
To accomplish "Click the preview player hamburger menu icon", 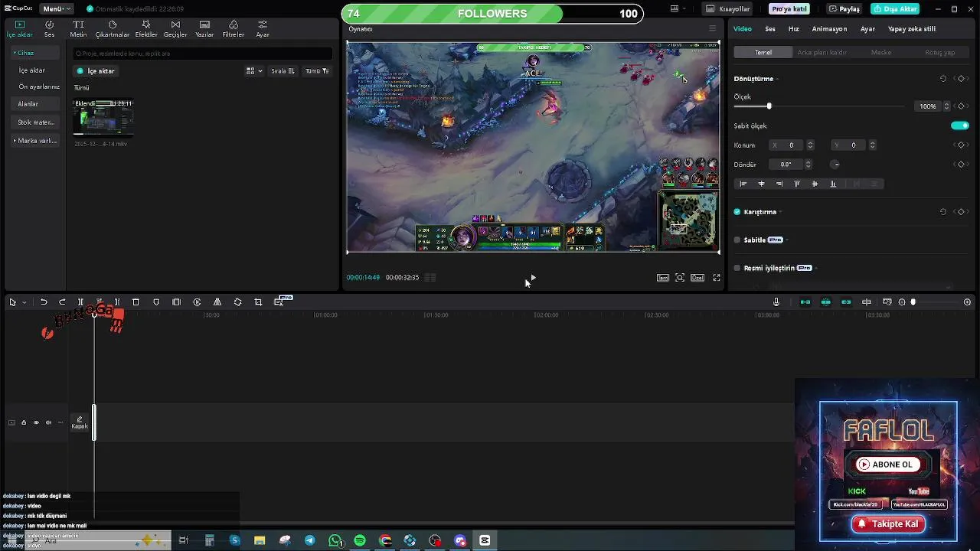I will pos(712,29).
